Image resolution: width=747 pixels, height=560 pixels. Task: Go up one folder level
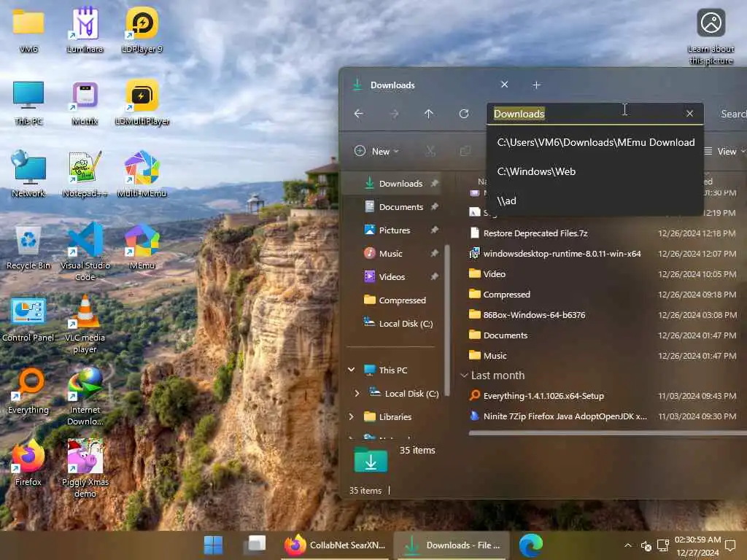[x=429, y=114]
